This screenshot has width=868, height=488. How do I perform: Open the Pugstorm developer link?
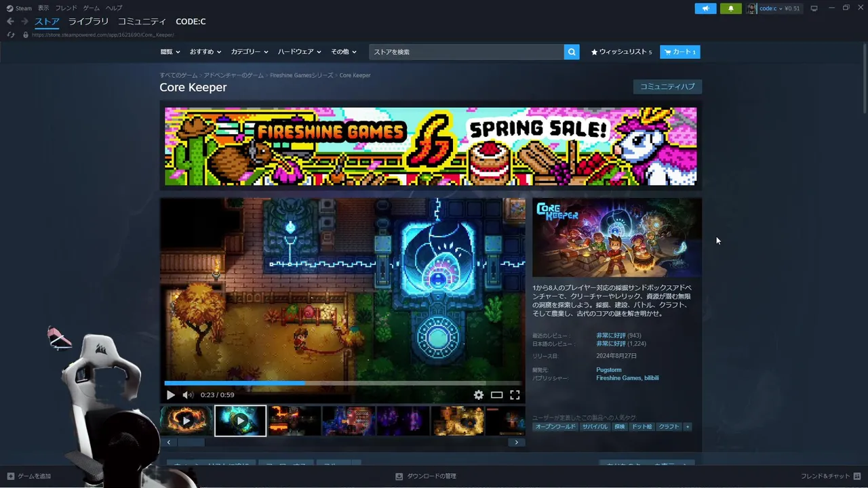click(x=608, y=370)
